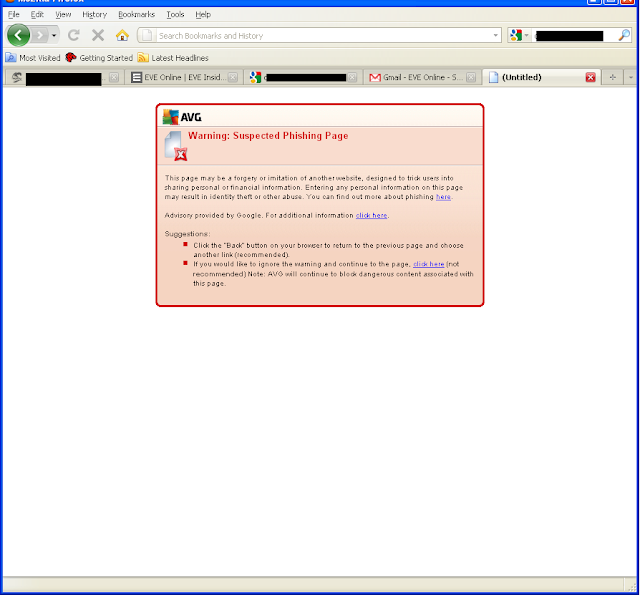Click 'click here' to ignore warning and continue
This screenshot has width=640, height=595.
coord(429,264)
